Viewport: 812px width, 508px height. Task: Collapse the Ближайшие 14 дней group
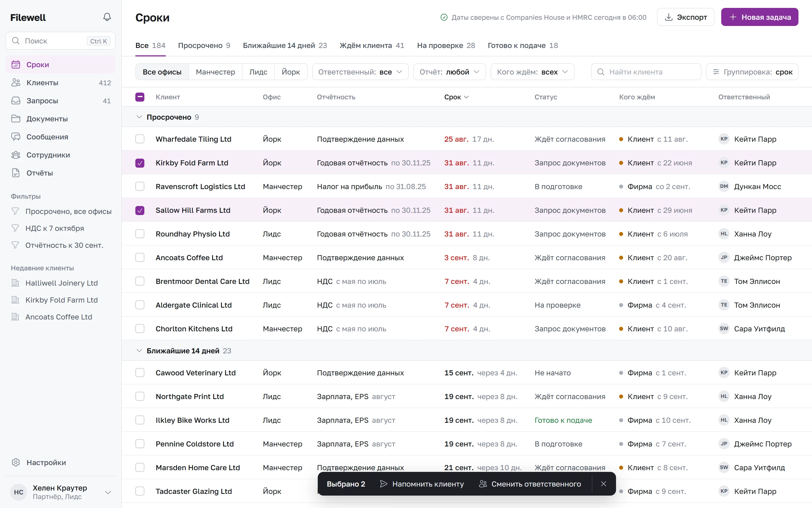point(139,351)
